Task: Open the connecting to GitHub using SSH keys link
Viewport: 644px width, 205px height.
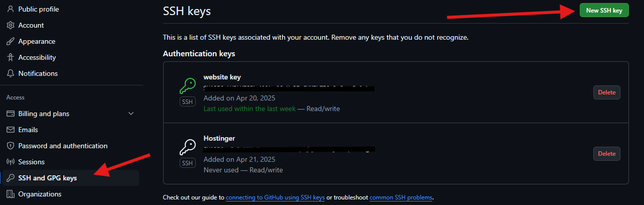Action: (275, 197)
